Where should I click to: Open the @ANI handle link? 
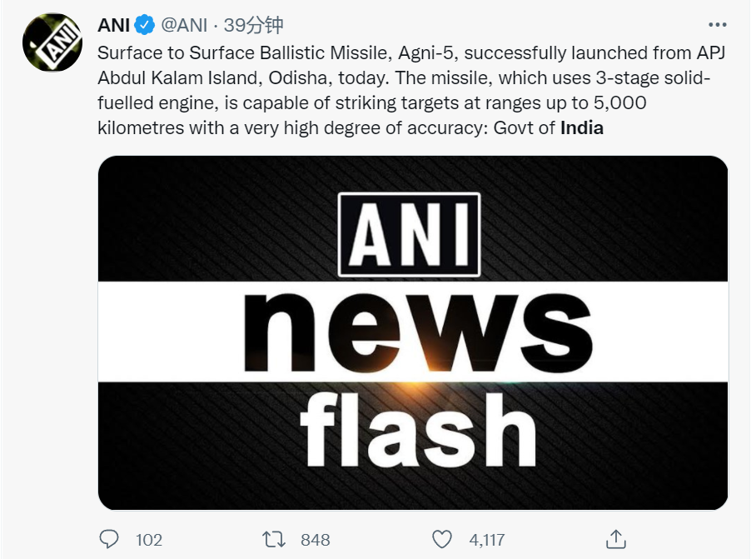click(181, 26)
